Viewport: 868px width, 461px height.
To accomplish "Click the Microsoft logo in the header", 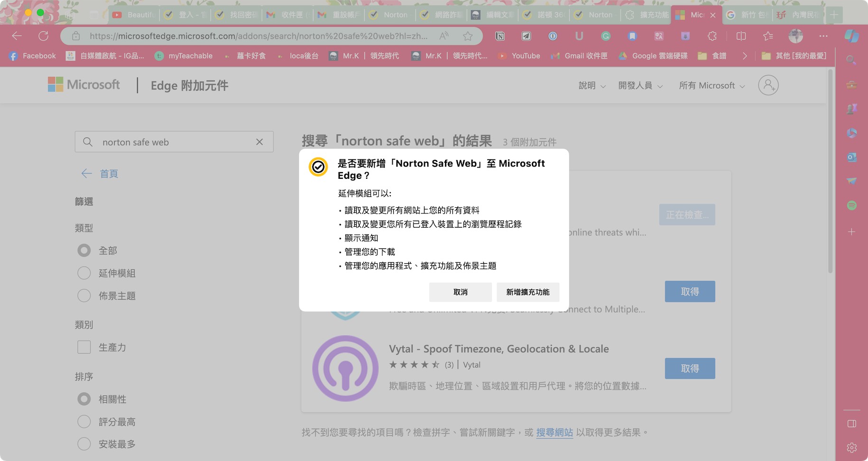I will [x=84, y=85].
